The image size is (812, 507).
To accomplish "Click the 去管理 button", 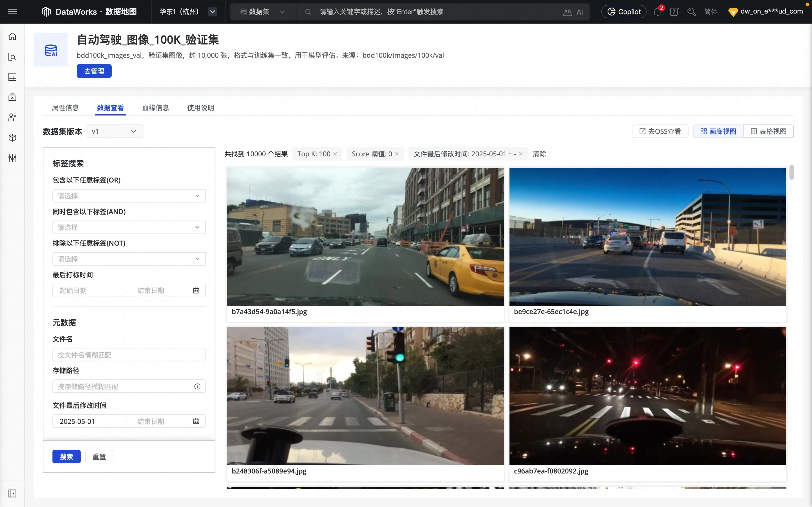I will click(x=94, y=71).
